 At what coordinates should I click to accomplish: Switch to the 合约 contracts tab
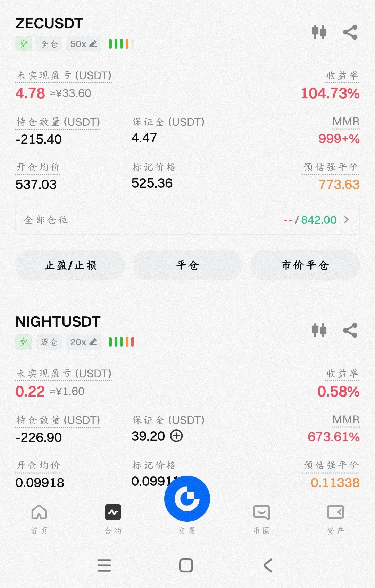[x=113, y=519]
